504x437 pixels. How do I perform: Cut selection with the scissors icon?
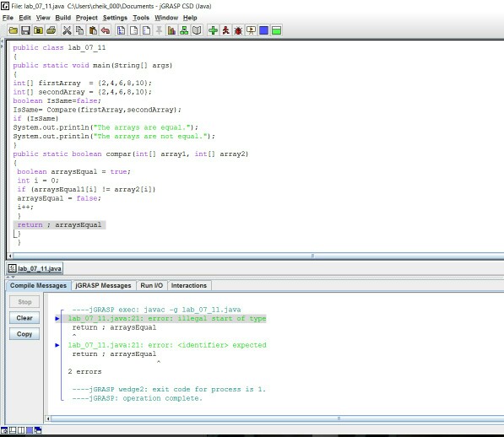point(67,31)
